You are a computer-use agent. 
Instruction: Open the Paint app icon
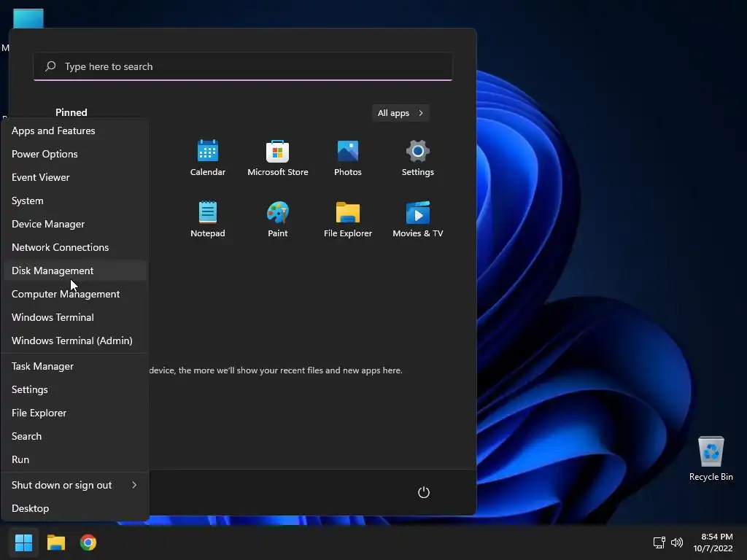278,212
